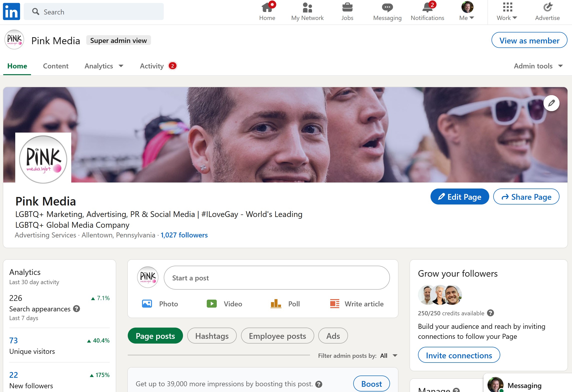Click the Boost button

tap(371, 384)
